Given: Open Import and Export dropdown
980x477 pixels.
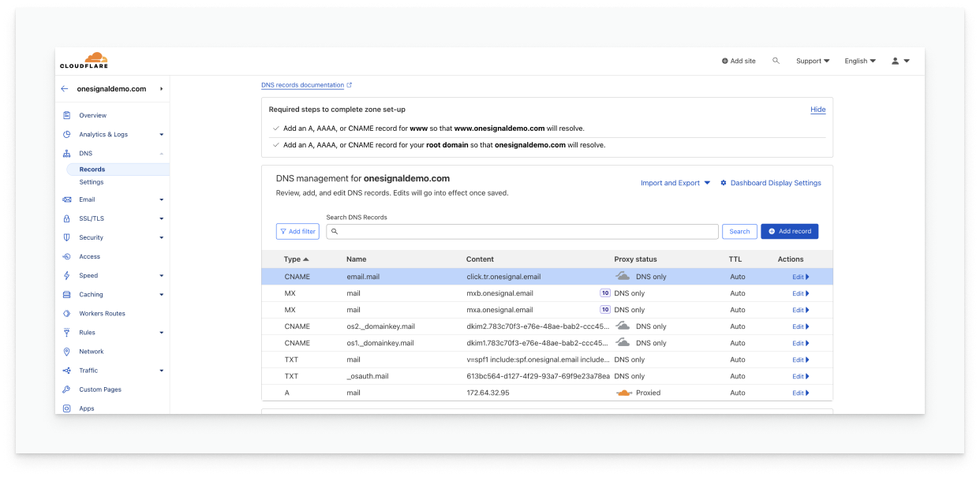Looking at the screenshot, I should click(675, 183).
